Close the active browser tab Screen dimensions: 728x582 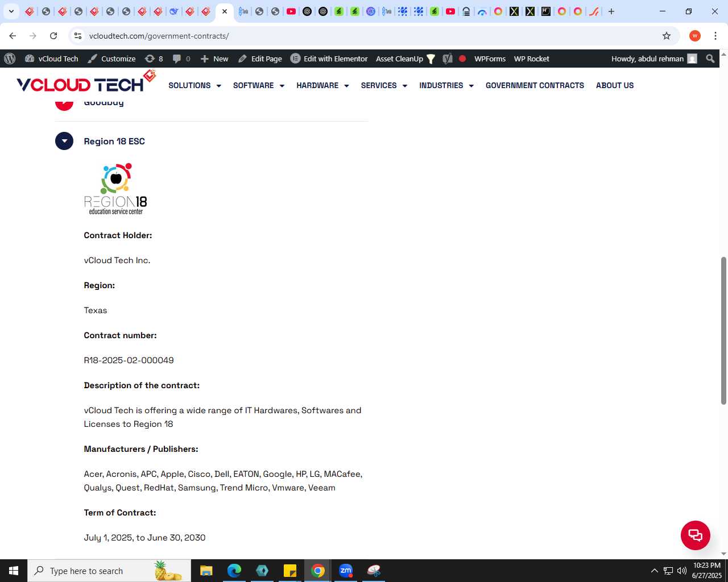pyautogui.click(x=225, y=11)
